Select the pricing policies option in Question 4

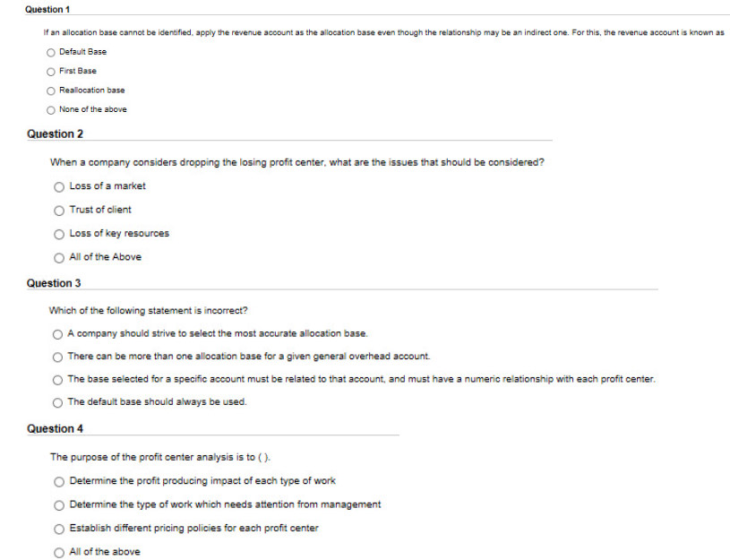pyautogui.click(x=57, y=529)
